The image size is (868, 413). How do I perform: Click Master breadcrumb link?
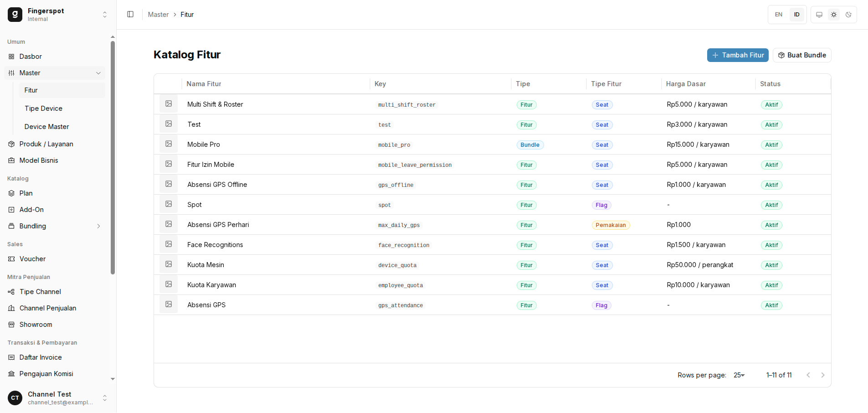tap(158, 15)
